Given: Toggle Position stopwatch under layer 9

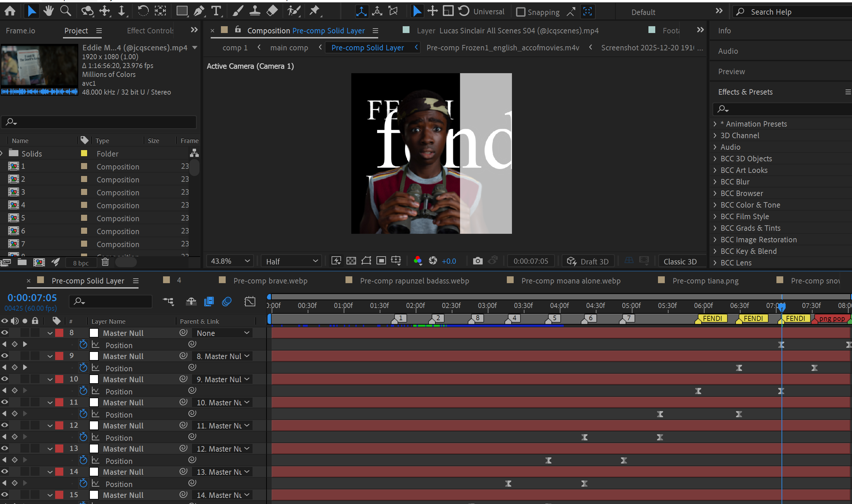Looking at the screenshot, I should coord(83,368).
